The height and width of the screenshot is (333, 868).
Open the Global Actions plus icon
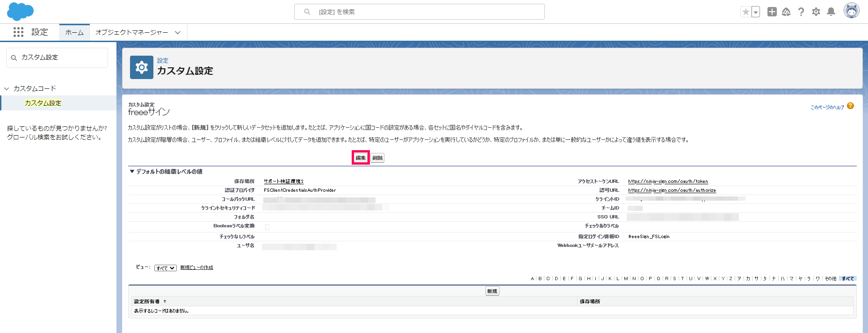[x=772, y=12]
